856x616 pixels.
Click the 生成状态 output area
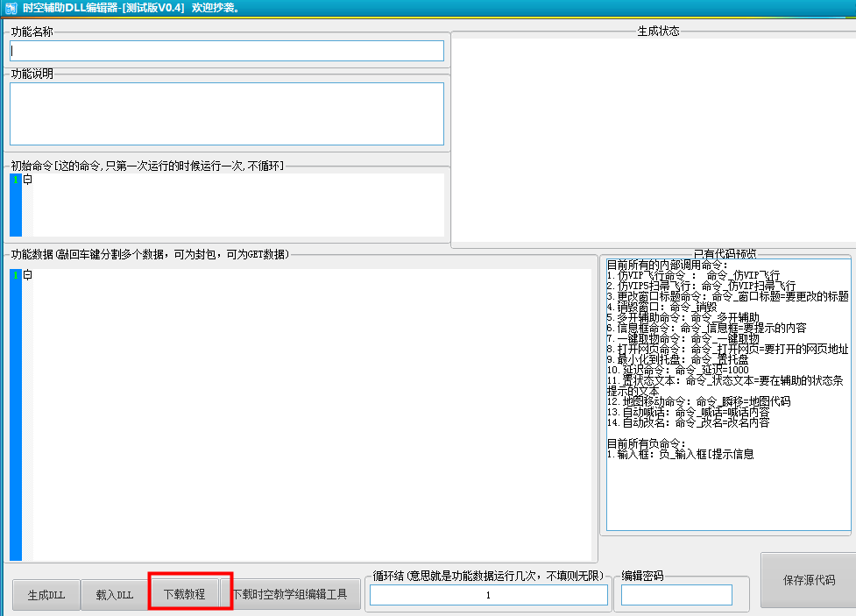[654, 140]
